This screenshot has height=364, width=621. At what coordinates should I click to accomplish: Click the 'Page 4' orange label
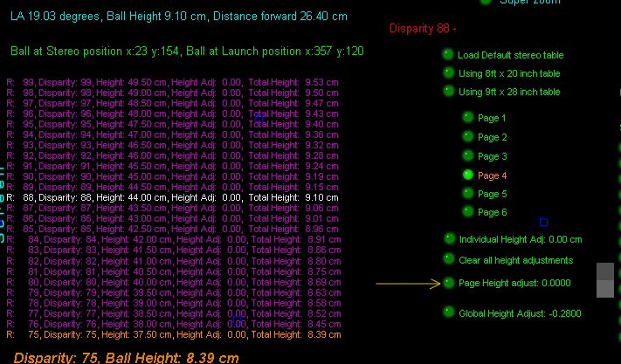493,175
